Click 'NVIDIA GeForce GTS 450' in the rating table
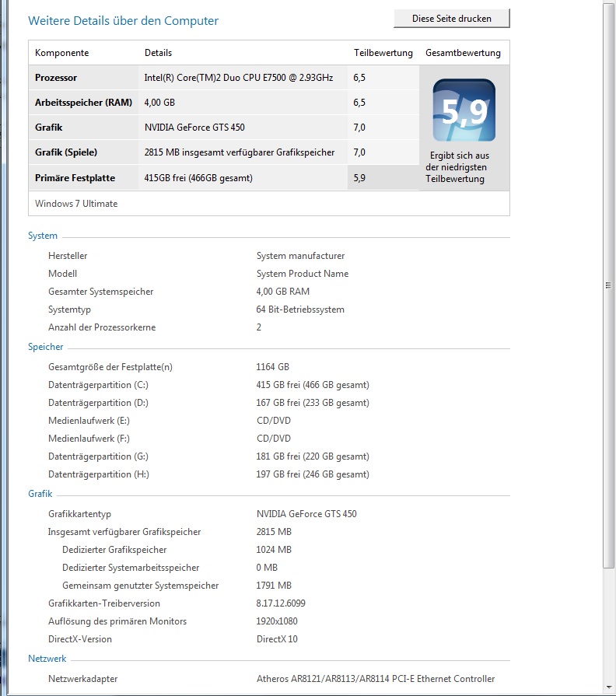 (x=194, y=128)
